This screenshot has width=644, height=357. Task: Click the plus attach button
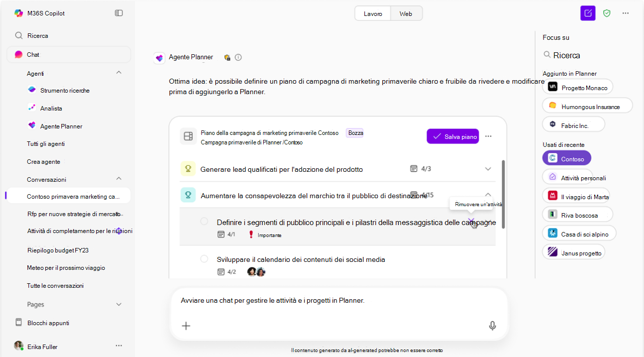186,326
